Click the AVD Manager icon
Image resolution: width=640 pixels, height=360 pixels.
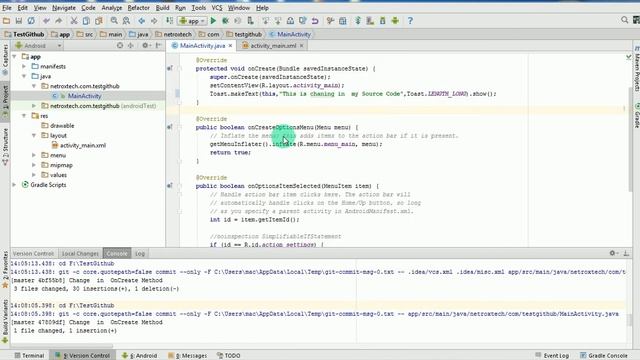point(370,21)
